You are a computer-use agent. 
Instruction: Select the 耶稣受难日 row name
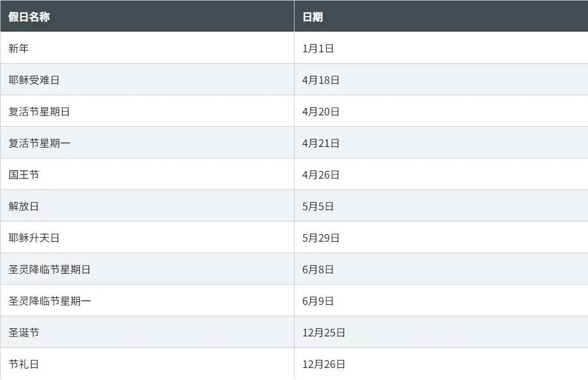[x=34, y=80]
